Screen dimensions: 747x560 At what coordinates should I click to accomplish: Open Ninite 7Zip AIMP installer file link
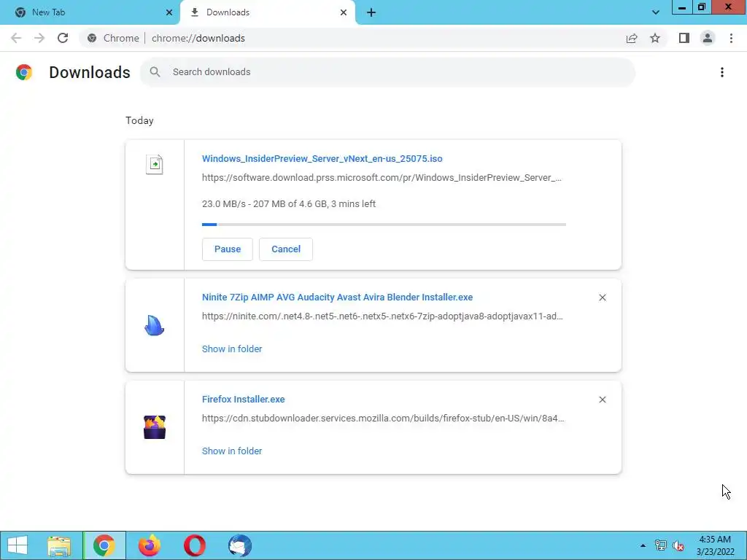337,297
